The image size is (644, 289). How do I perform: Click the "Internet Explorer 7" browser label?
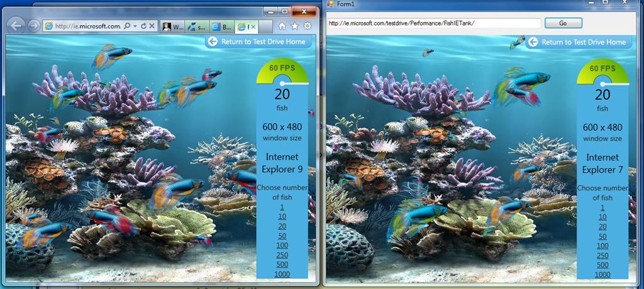pos(602,163)
